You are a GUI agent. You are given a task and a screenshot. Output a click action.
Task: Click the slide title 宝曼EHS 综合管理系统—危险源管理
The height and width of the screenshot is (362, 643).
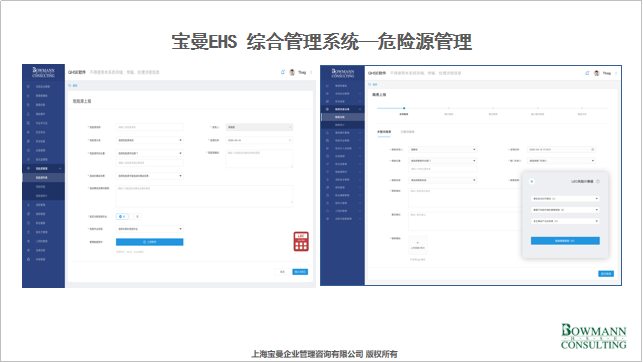322,42
